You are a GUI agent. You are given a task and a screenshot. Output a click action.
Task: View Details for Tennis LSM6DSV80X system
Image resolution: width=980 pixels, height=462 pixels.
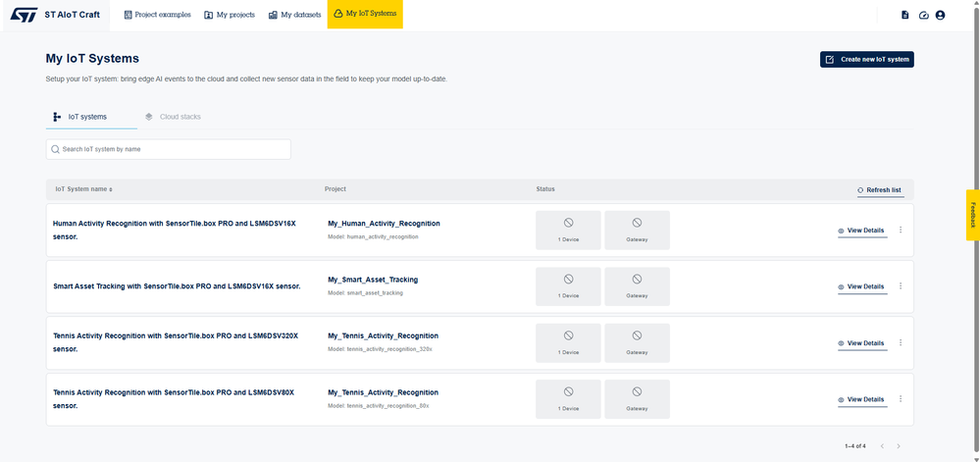pyautogui.click(x=862, y=400)
